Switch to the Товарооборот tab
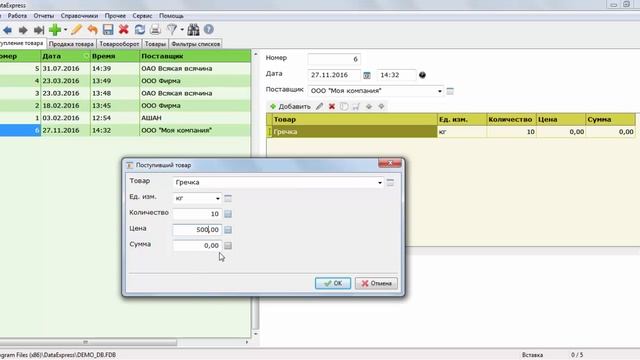Viewport: 640px width, 360px height. (x=119, y=44)
